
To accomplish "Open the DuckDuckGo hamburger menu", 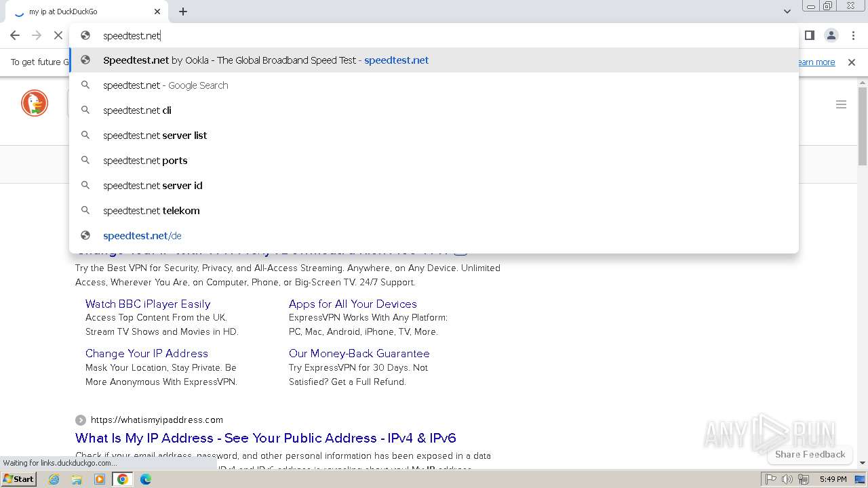I will 841,104.
